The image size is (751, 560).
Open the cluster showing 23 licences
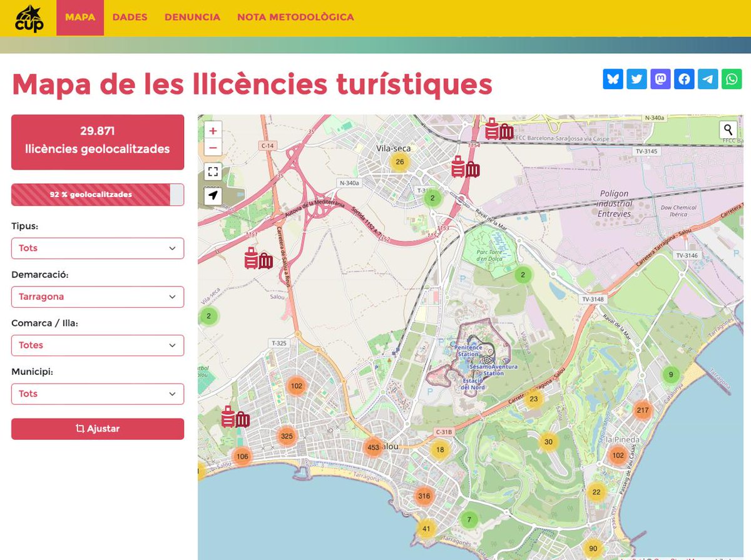[x=533, y=399]
